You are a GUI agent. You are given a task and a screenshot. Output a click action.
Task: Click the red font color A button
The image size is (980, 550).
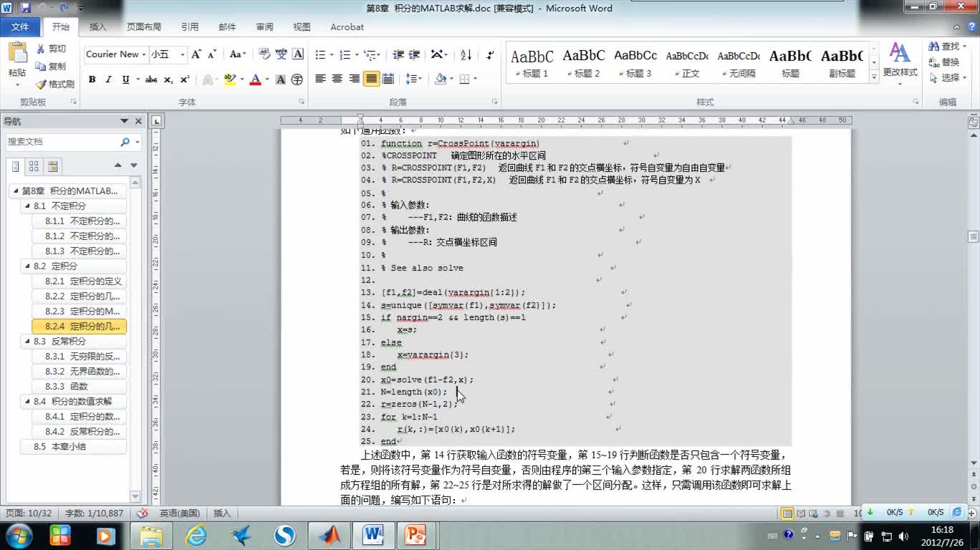255,79
